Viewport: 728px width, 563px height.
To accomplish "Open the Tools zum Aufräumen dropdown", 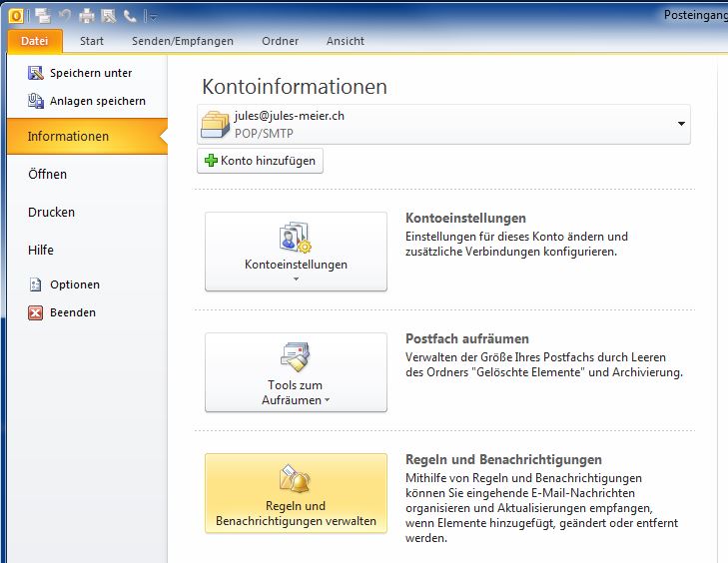I will tap(296, 372).
